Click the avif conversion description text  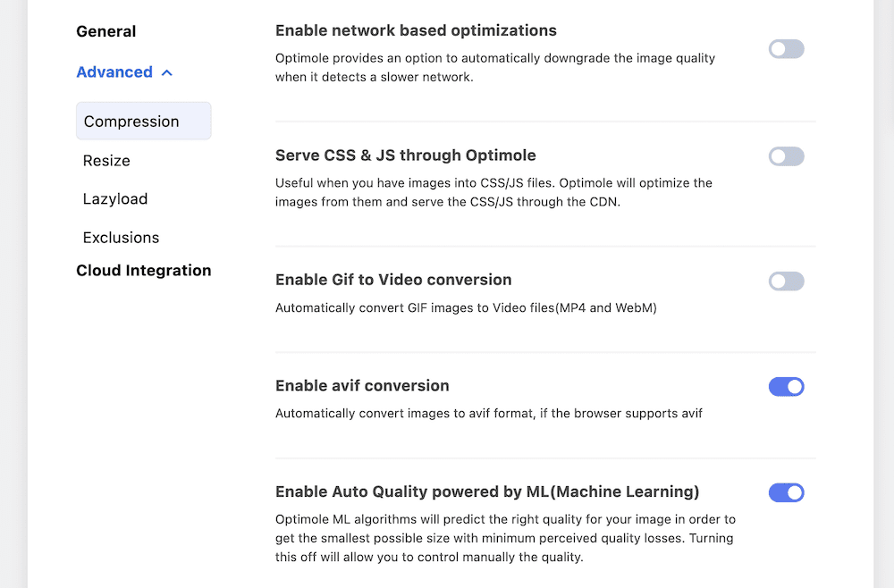[x=489, y=414]
